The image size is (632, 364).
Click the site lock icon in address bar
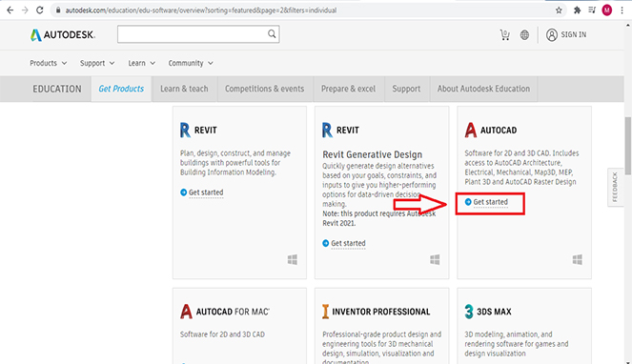click(58, 10)
